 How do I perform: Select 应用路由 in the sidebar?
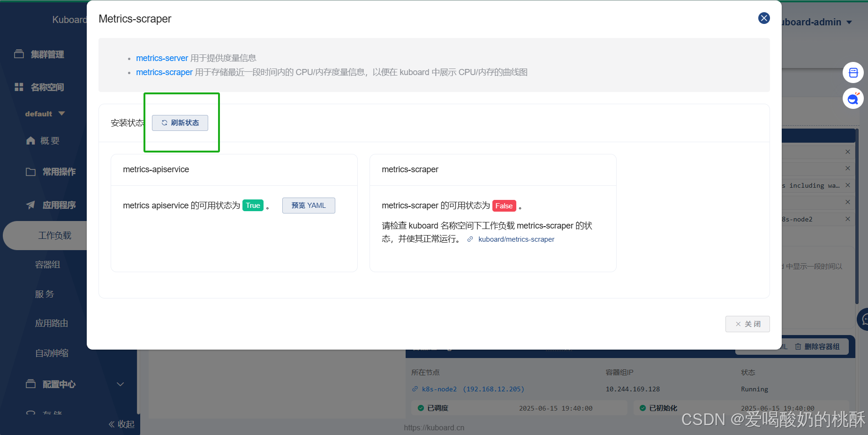pos(52,323)
